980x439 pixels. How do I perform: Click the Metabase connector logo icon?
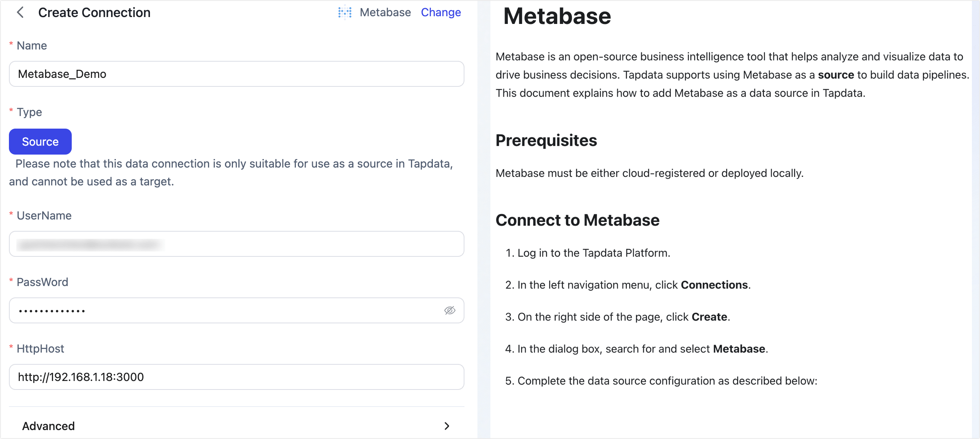pos(344,13)
